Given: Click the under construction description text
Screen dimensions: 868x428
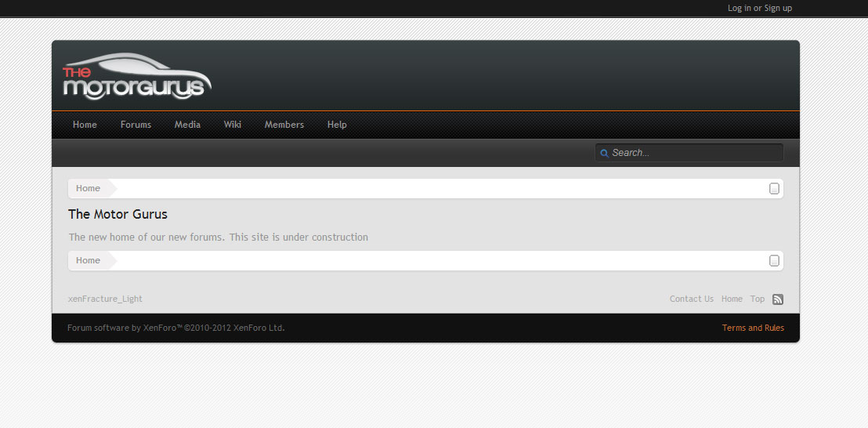Looking at the screenshot, I should [x=218, y=237].
